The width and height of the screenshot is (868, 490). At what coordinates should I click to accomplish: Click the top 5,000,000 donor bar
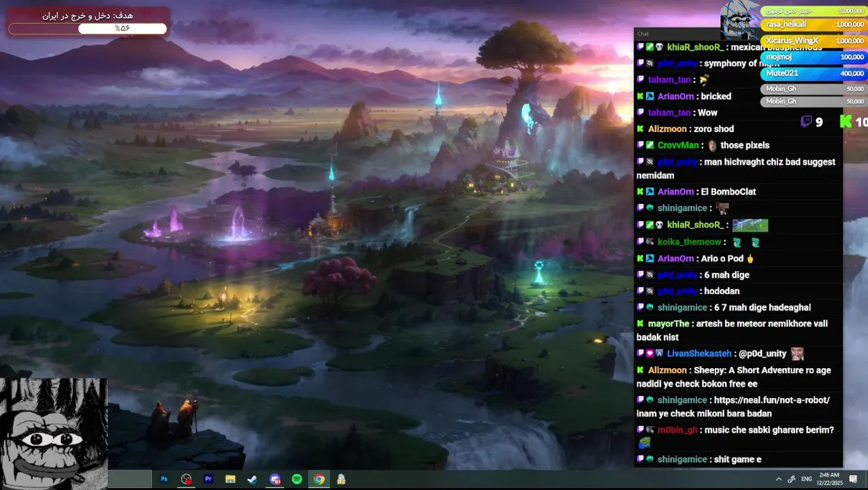(x=814, y=10)
